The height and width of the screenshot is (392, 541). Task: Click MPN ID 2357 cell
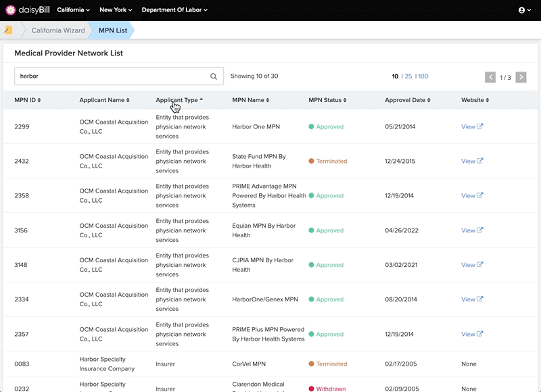22,334
